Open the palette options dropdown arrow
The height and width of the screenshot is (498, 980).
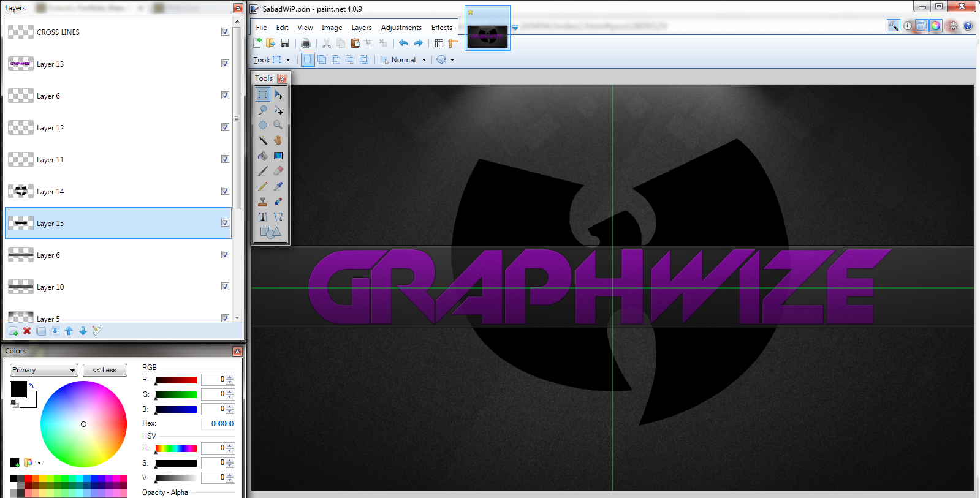point(39,463)
